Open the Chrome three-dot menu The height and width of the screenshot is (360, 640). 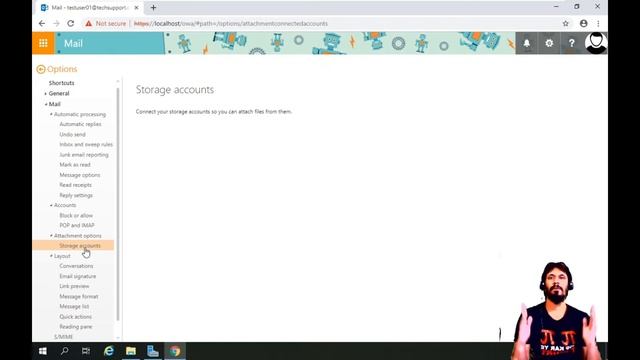point(598,24)
